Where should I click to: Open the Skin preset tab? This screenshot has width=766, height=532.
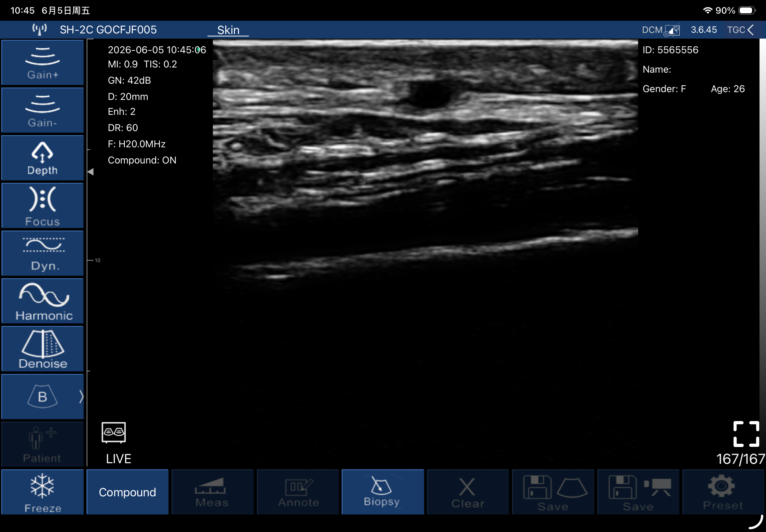[228, 30]
